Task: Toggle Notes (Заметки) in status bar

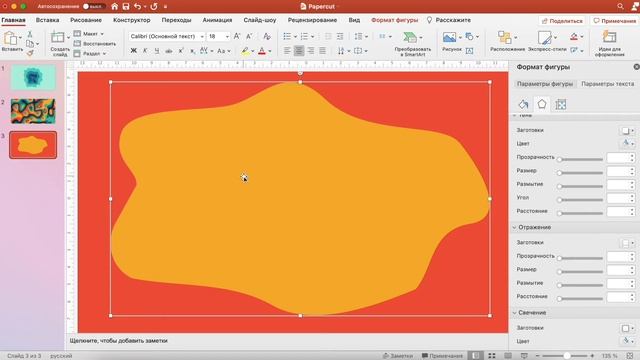Action: pyautogui.click(x=398, y=356)
